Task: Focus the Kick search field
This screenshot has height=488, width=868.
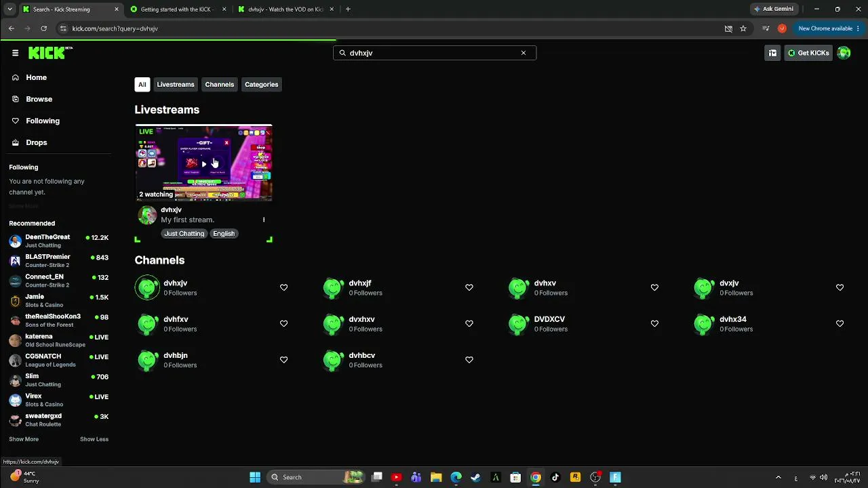Action: [x=435, y=53]
